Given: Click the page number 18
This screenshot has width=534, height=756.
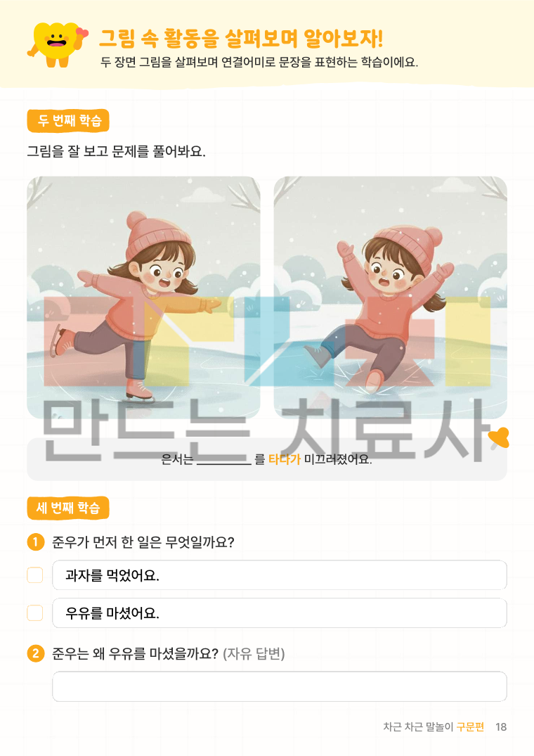Looking at the screenshot, I should [501, 726].
